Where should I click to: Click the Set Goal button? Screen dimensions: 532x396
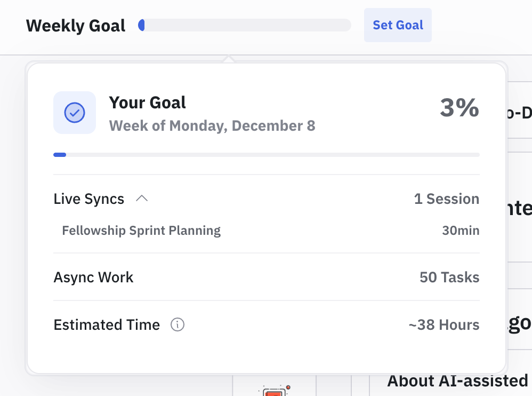(x=398, y=25)
